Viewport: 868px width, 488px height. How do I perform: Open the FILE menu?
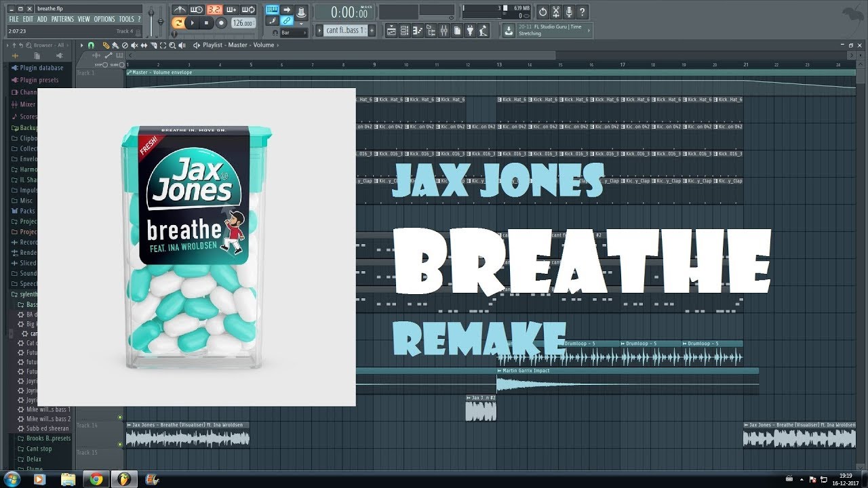click(14, 19)
